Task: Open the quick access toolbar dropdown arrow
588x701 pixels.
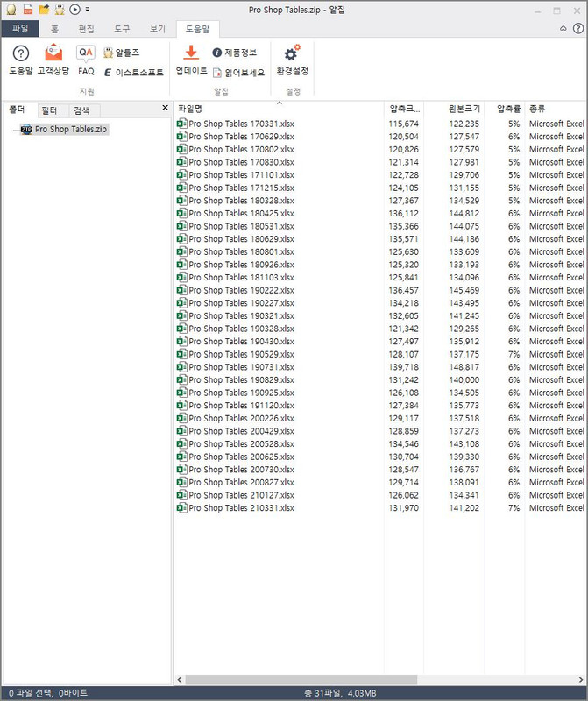Action: (x=88, y=10)
